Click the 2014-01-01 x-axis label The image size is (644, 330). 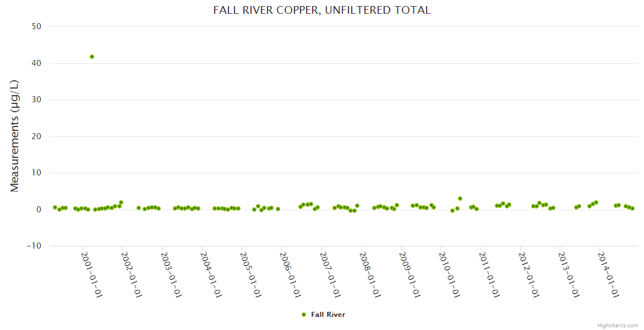pos(609,274)
